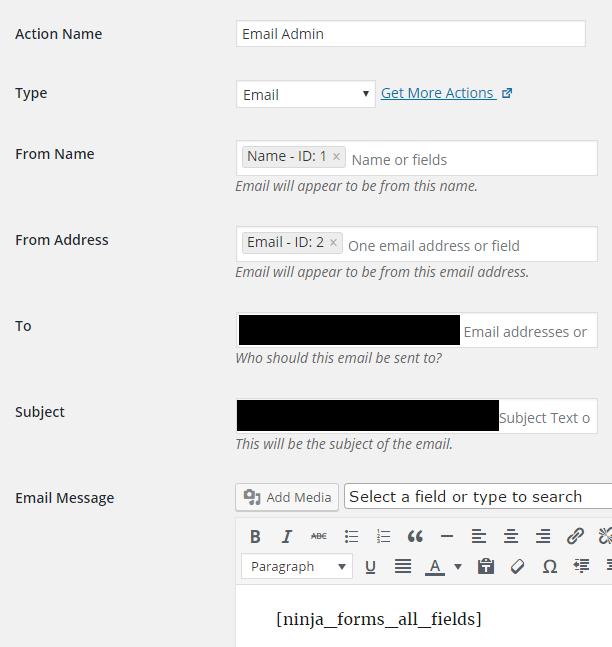Expand the text color picker arrow
This screenshot has width=612, height=647.
[458, 566]
